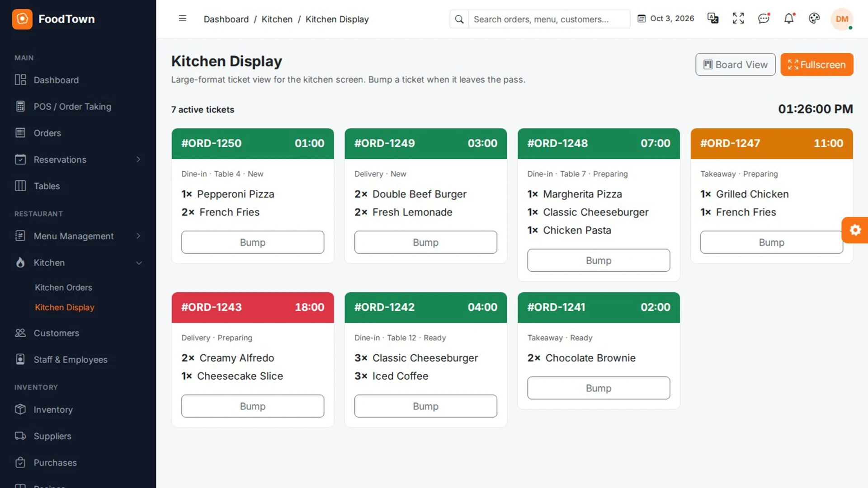
Task: Click the Dashboard breadcrumb link
Action: 226,19
